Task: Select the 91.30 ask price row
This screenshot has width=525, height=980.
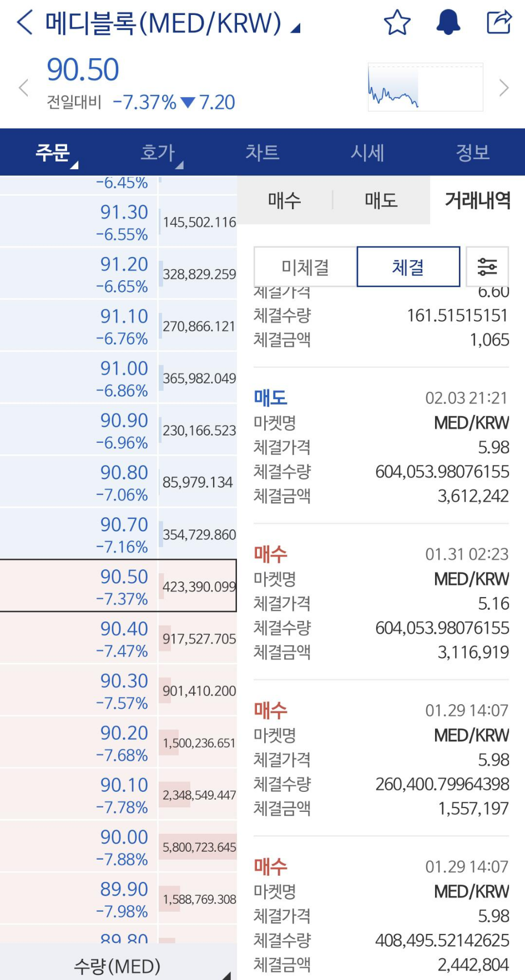Action: point(118,222)
